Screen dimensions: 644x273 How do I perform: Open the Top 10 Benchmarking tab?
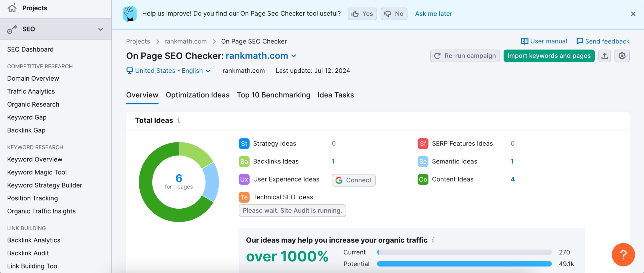click(x=273, y=95)
